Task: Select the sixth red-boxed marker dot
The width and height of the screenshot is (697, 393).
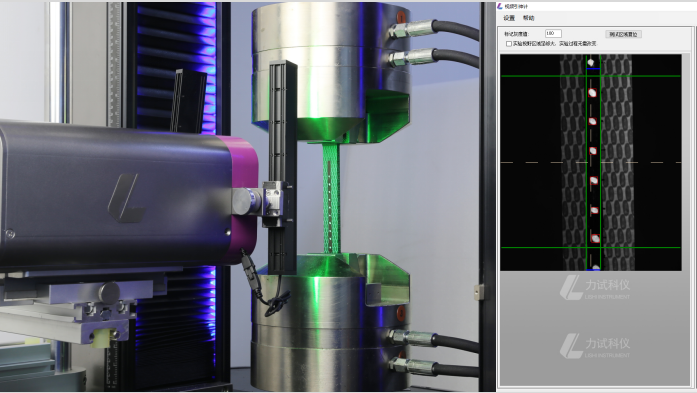Action: (594, 210)
